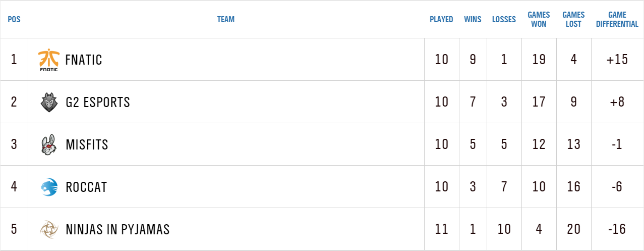Sort by the PLAYED column header
Screen dimensions: 644x251
pyautogui.click(x=441, y=20)
